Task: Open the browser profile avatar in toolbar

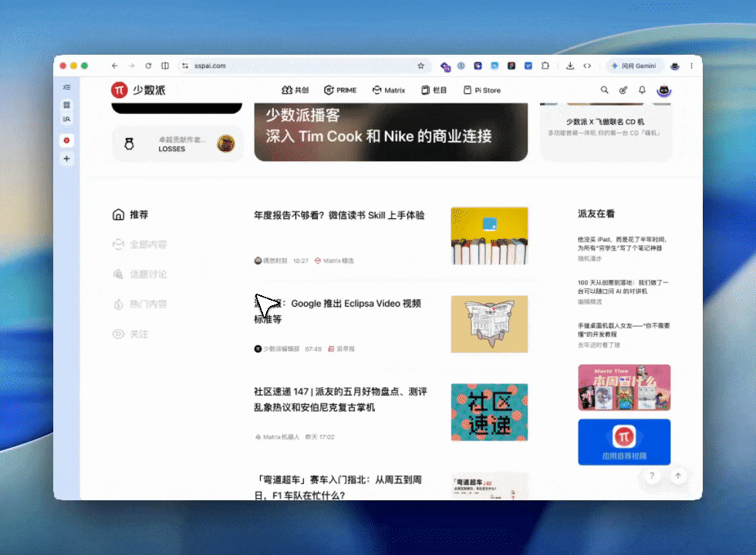Action: [675, 66]
